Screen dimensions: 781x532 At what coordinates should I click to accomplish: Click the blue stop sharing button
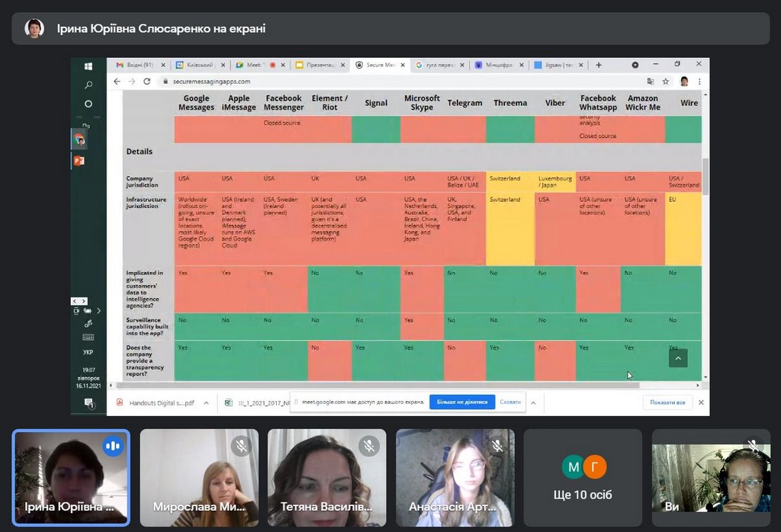461,402
